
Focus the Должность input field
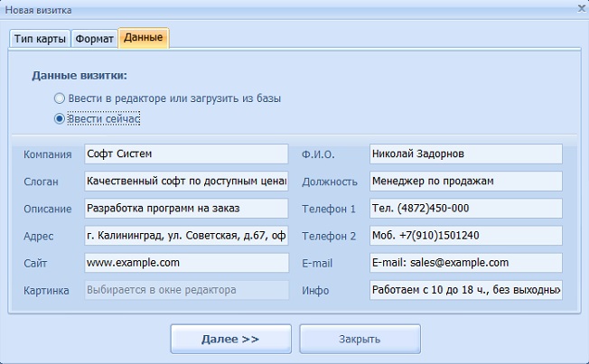coord(466,181)
